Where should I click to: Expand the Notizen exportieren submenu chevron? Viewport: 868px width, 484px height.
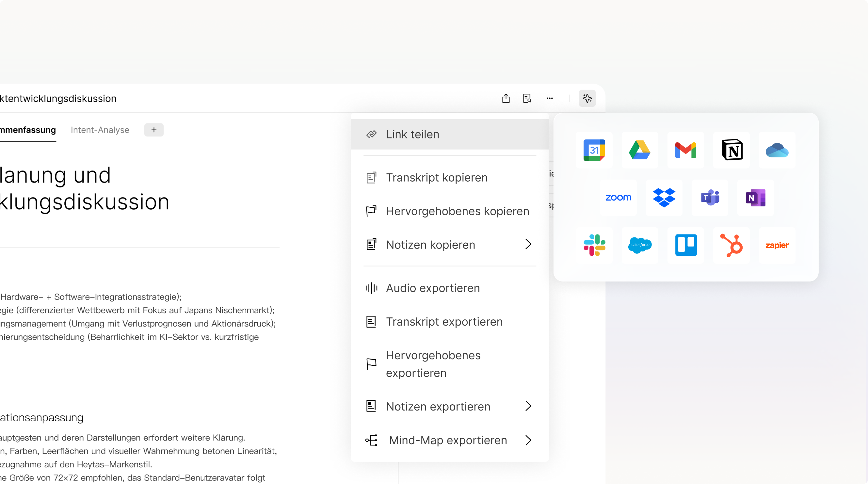click(x=528, y=406)
